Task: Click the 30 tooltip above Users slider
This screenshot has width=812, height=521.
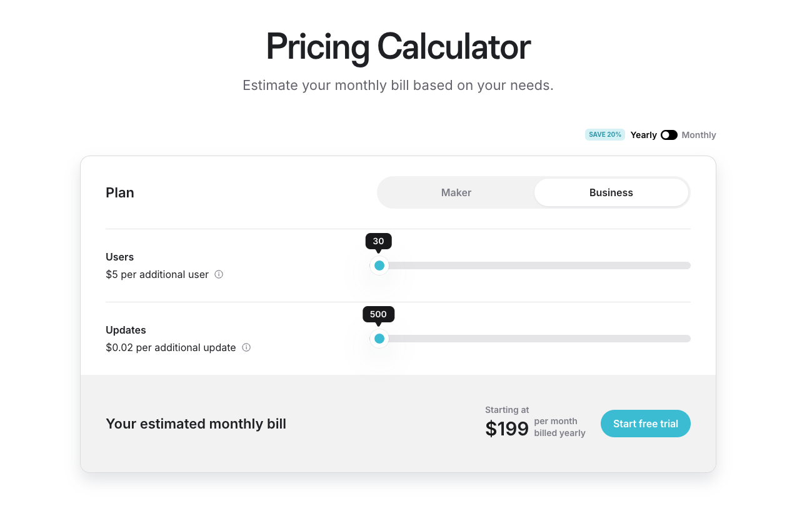Action: coord(379,241)
